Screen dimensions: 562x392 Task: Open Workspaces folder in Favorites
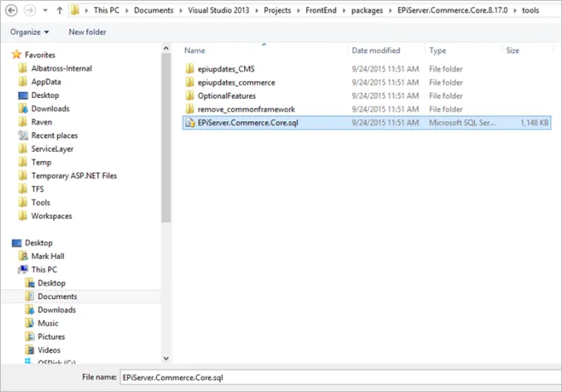pos(51,216)
